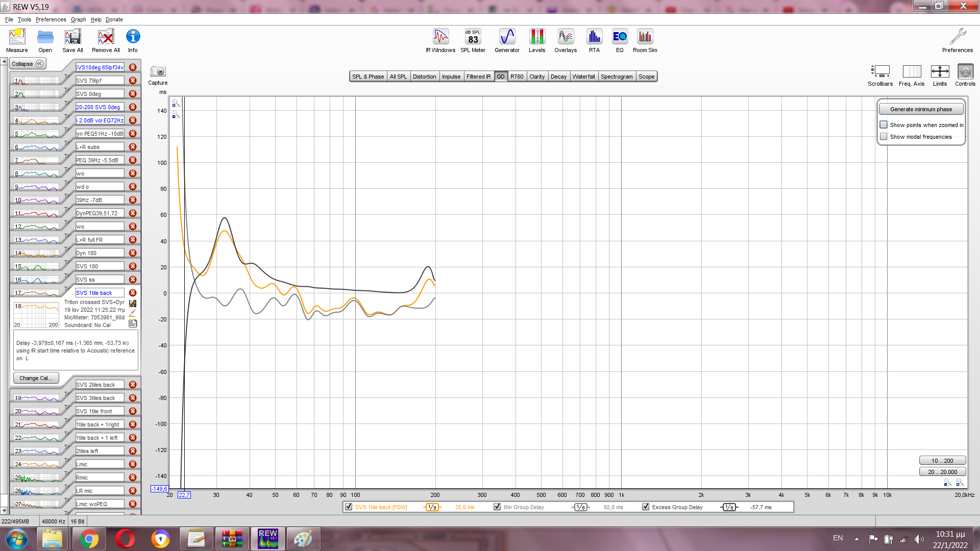Open smoothing selector for SVS 1tile back trace
980x551 pixels.
click(432, 507)
